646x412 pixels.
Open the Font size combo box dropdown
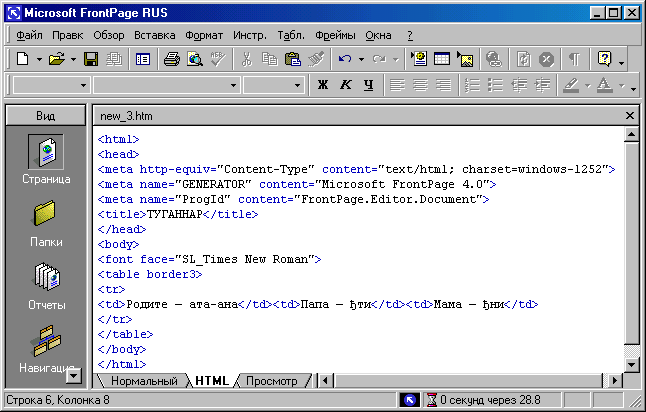point(297,86)
